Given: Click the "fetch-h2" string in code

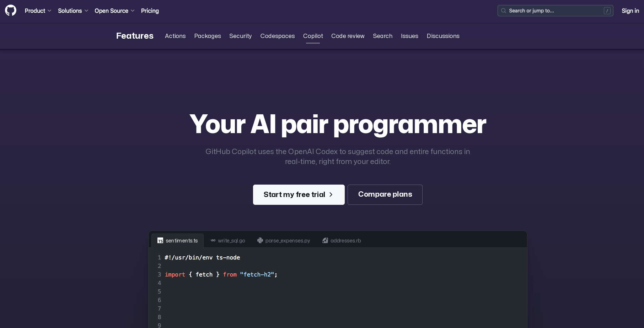Looking at the screenshot, I should pyautogui.click(x=257, y=274).
